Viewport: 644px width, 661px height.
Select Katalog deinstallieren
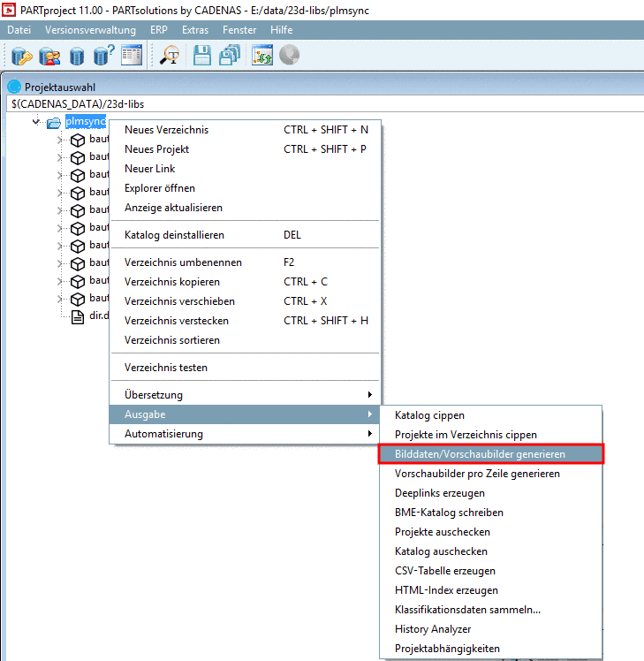pyautogui.click(x=245, y=235)
